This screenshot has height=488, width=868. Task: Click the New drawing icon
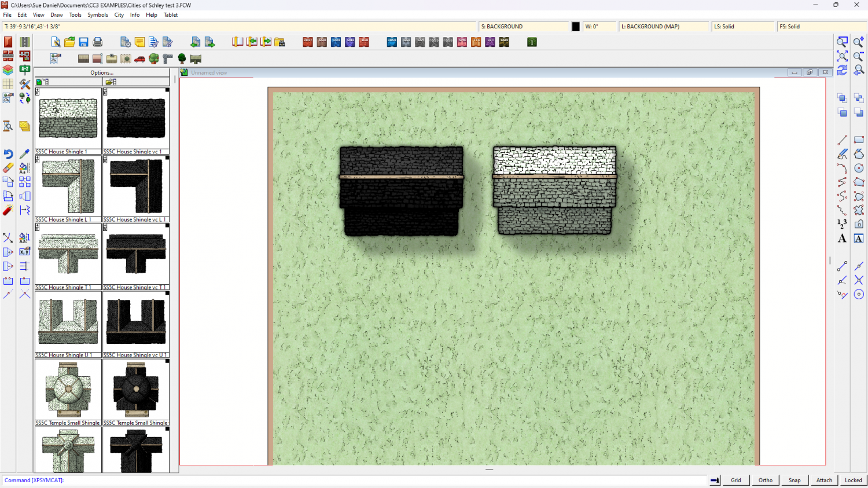pyautogui.click(x=56, y=42)
